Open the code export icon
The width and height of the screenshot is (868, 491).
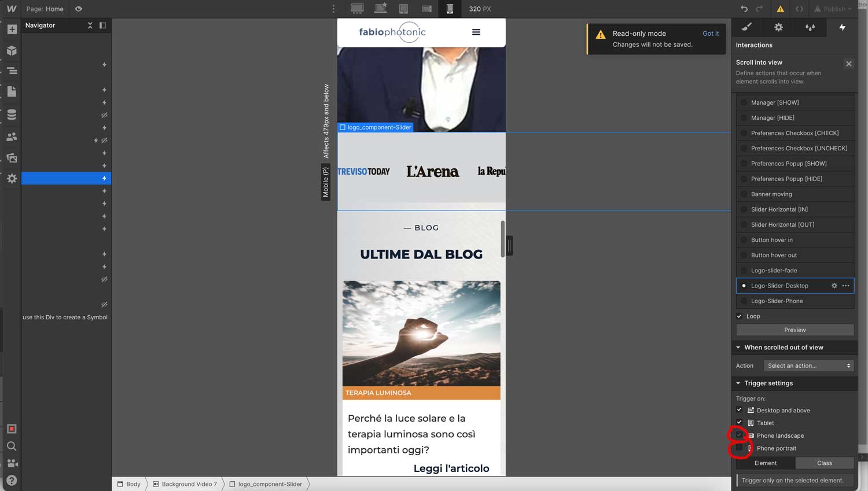tap(799, 9)
